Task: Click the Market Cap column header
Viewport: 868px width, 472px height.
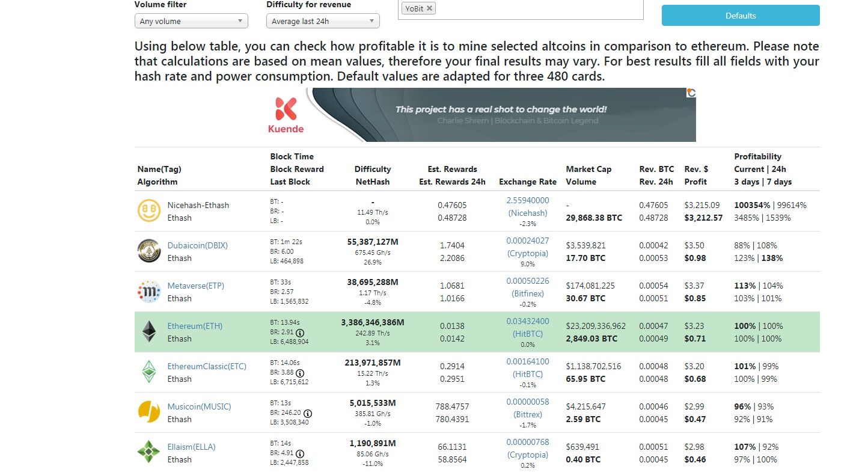Action: click(588, 169)
